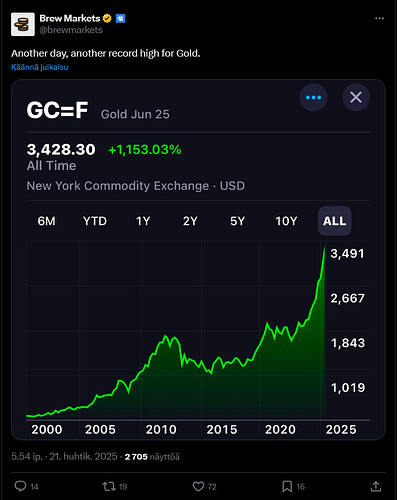Click Käännä julkaisu translate link
The height and width of the screenshot is (500, 397).
tap(40, 67)
